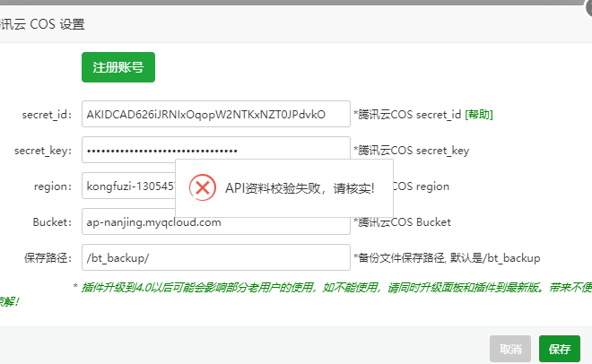Click the green 注册账号 button
Viewport: 592px width, 364px height.
(x=118, y=67)
